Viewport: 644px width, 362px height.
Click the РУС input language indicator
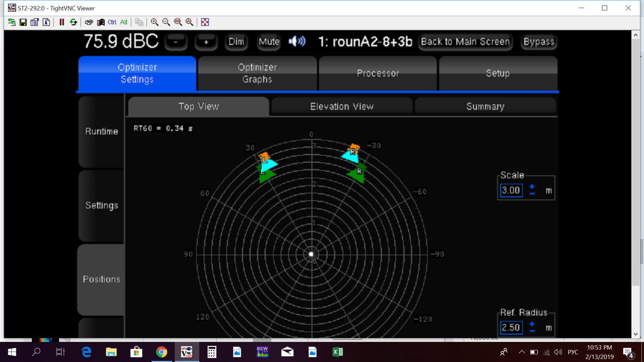(x=573, y=352)
